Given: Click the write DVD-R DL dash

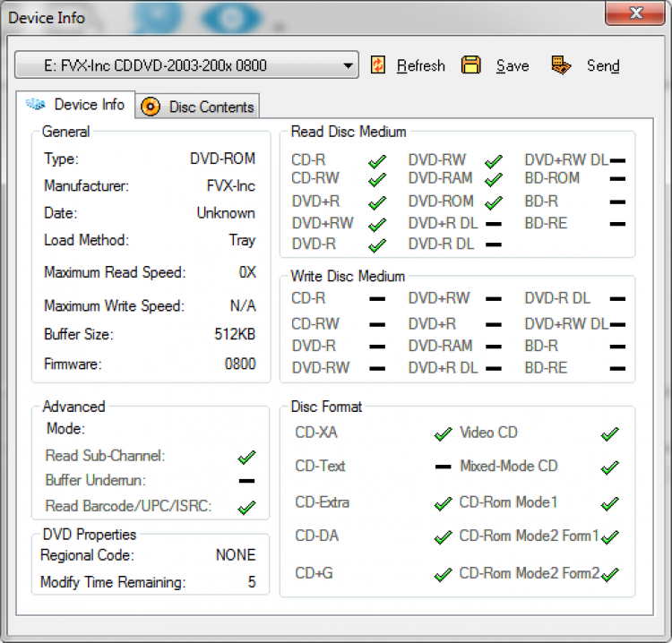Looking at the screenshot, I should pos(617,299).
